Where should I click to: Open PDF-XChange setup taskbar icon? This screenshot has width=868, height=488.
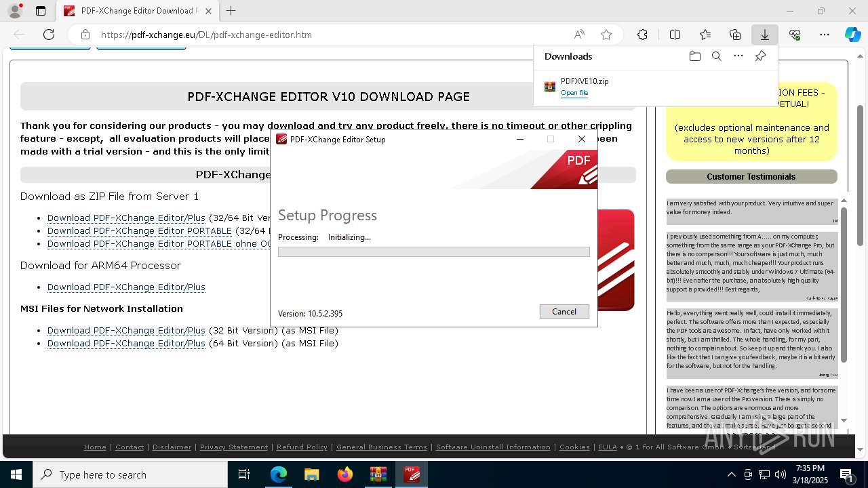coord(412,474)
